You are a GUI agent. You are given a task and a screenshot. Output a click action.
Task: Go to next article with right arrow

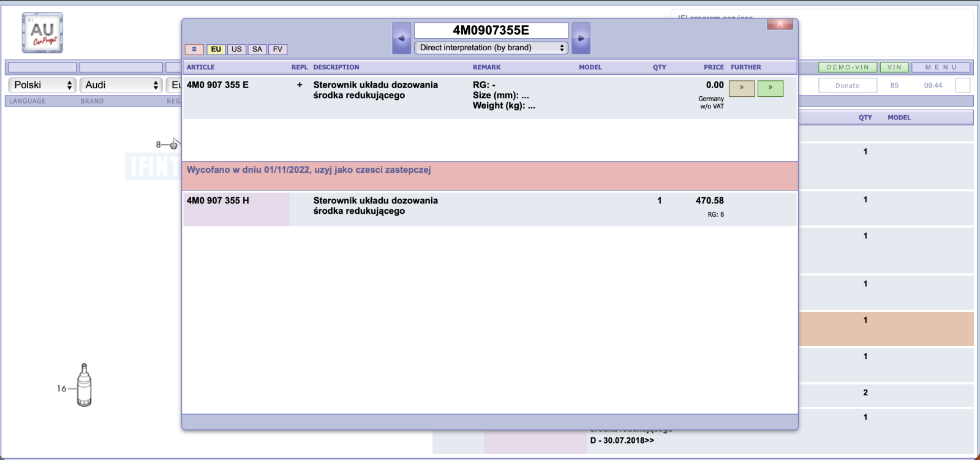[x=581, y=38]
